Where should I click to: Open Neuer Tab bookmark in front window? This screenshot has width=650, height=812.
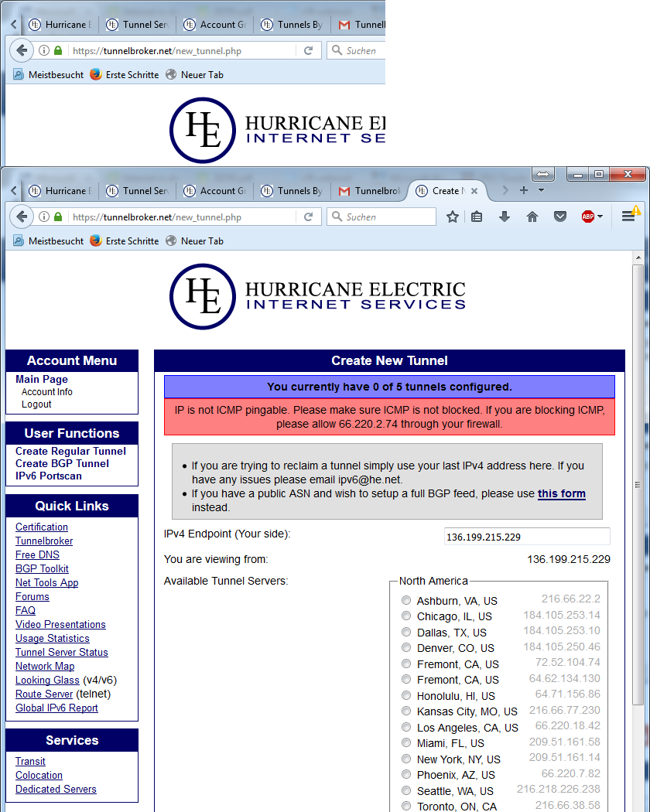pos(195,241)
